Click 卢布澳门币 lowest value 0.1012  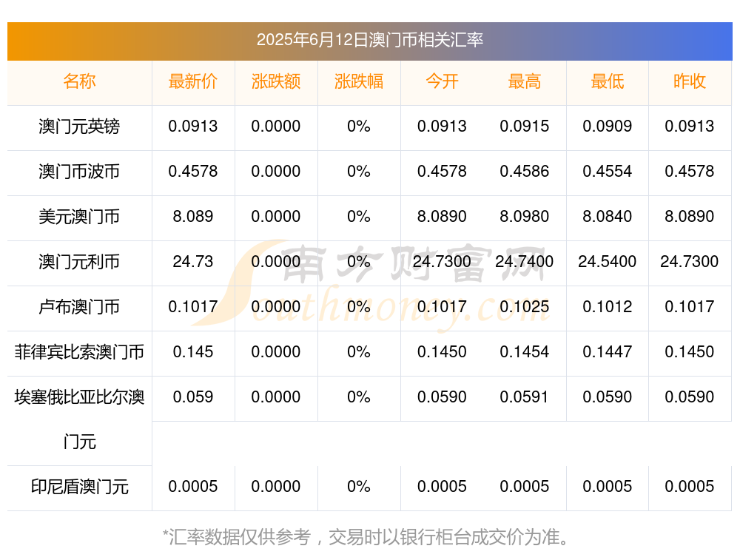tap(608, 307)
